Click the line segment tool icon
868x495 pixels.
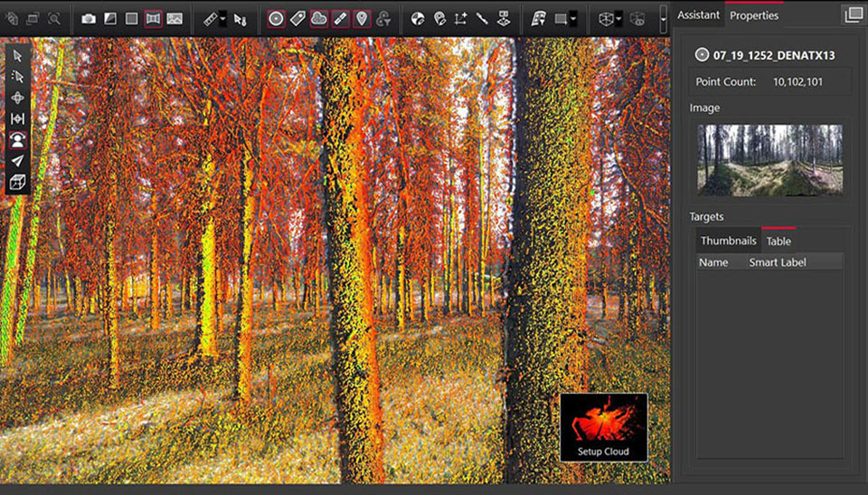(x=482, y=19)
